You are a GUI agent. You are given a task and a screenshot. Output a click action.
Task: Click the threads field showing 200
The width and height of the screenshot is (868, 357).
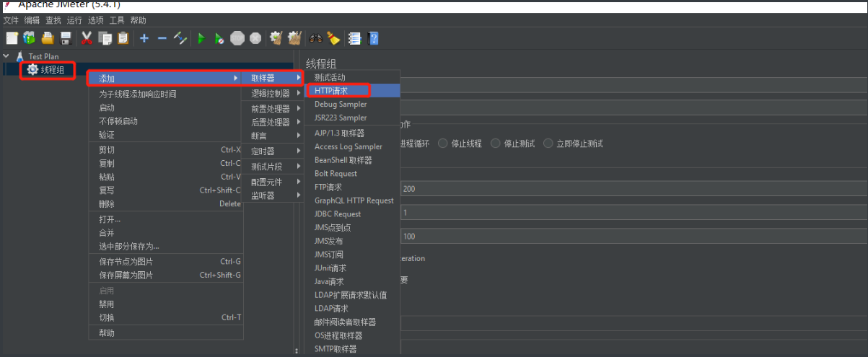click(634, 189)
